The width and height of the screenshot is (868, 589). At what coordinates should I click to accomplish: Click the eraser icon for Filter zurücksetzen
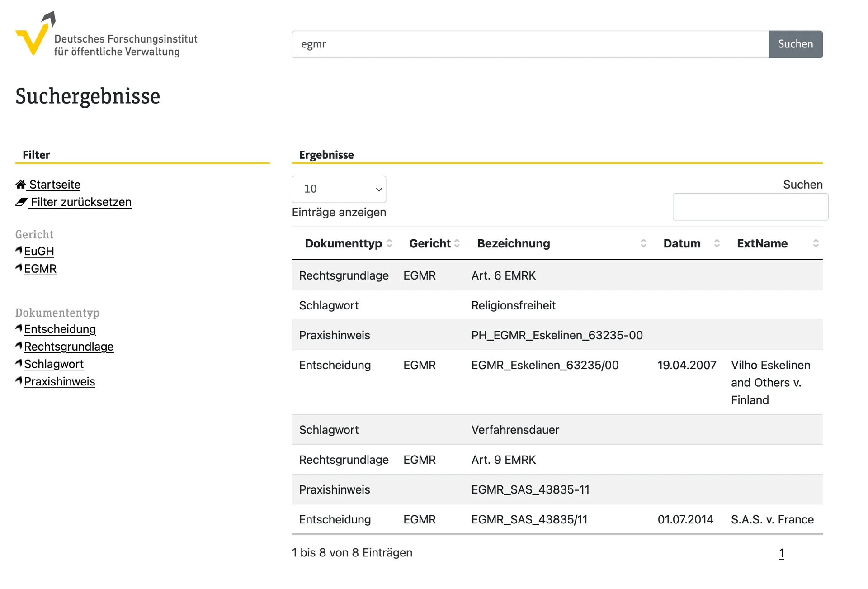tap(21, 202)
